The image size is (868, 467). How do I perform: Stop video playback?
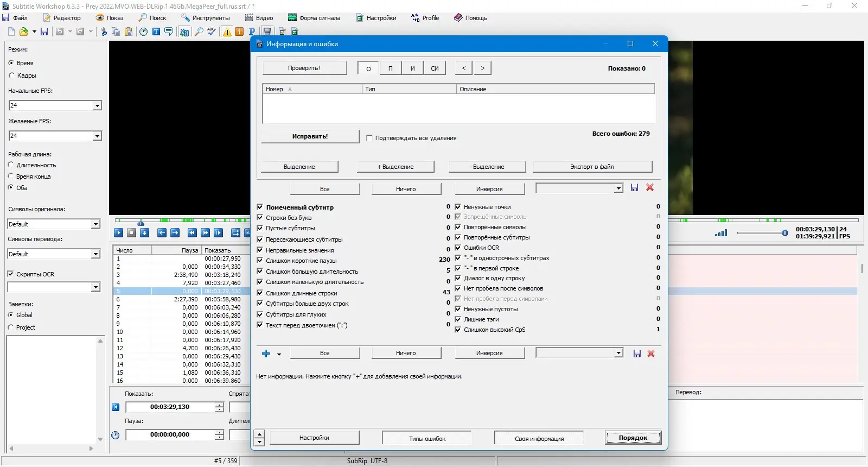click(131, 232)
